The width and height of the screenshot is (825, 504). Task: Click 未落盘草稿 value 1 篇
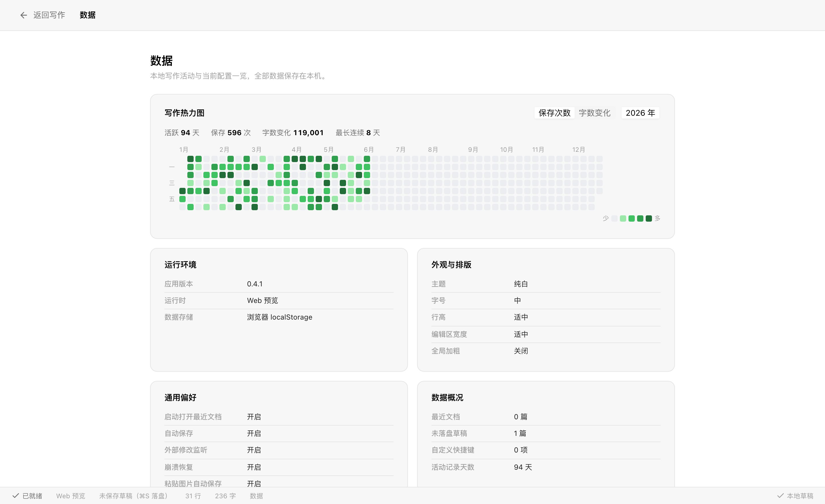pos(520,433)
